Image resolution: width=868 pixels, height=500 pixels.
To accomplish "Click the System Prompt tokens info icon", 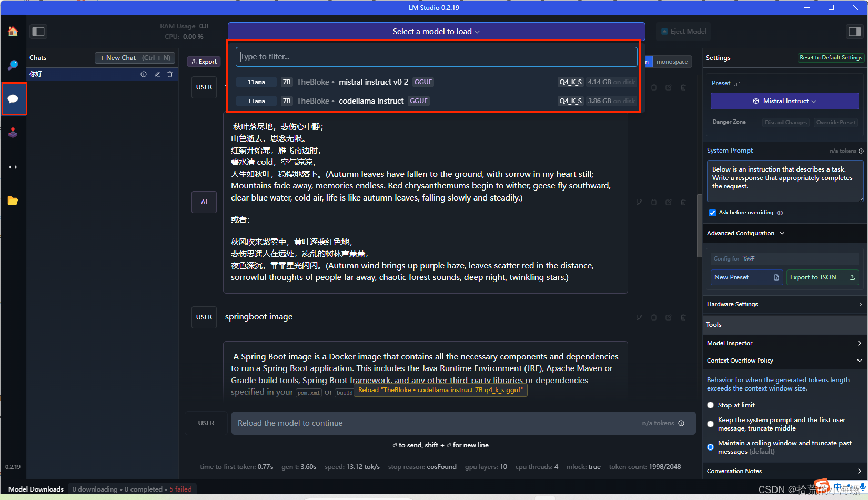I will click(861, 151).
